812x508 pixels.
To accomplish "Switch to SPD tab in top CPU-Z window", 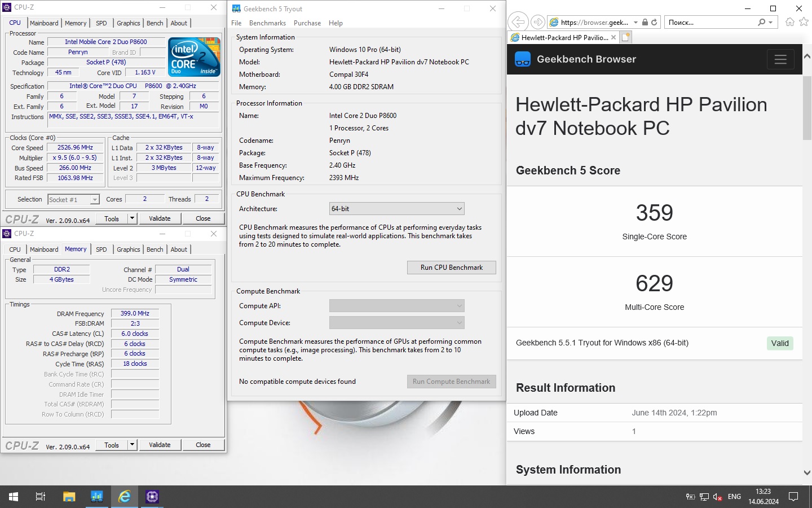I will (x=101, y=23).
